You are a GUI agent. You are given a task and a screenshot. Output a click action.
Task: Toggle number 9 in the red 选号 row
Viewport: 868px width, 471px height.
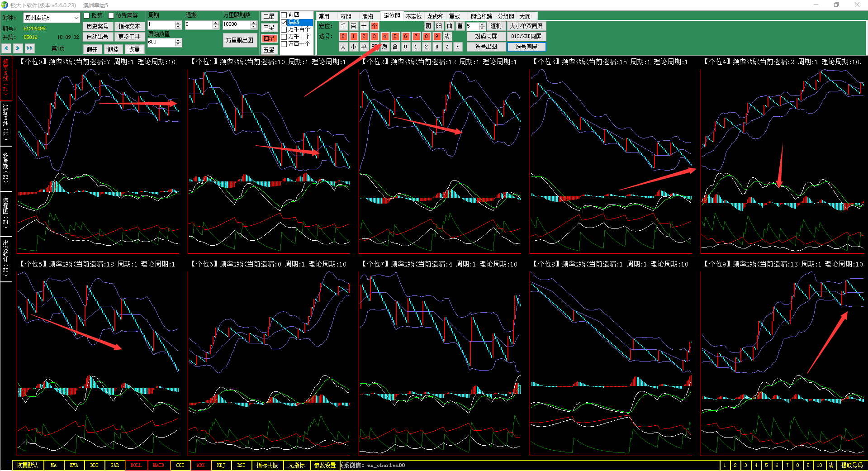point(437,36)
